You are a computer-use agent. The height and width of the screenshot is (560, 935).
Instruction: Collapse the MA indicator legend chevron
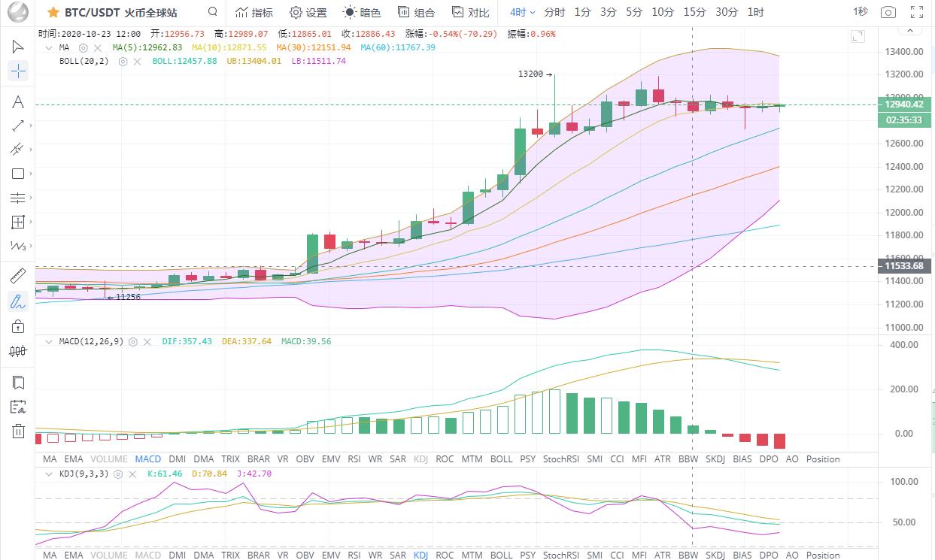48,47
